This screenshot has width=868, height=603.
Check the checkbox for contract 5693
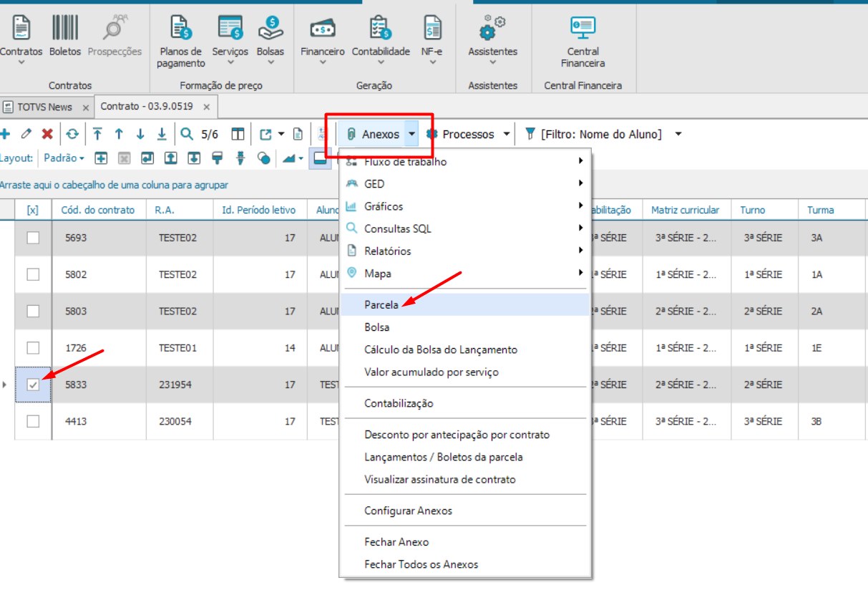pos(33,238)
